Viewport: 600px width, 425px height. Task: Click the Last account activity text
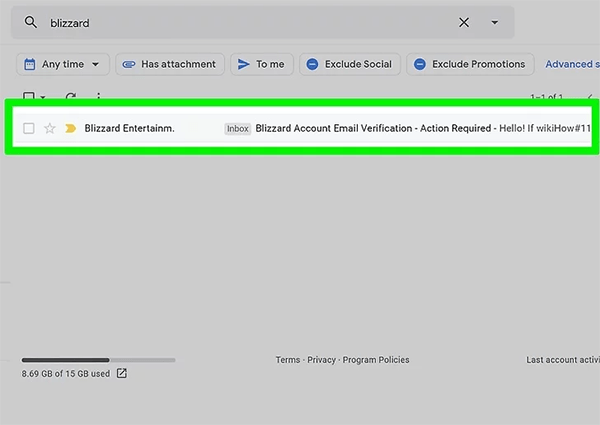tap(563, 360)
